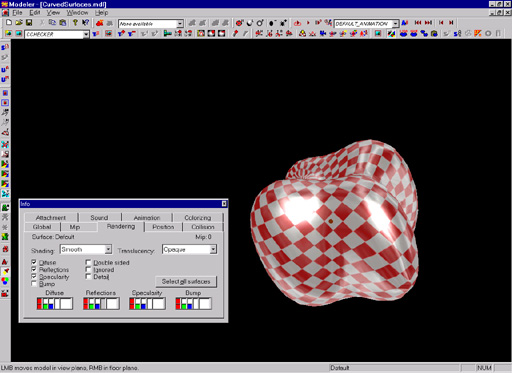
Task: Switch to the Animation tab
Action: click(x=147, y=218)
